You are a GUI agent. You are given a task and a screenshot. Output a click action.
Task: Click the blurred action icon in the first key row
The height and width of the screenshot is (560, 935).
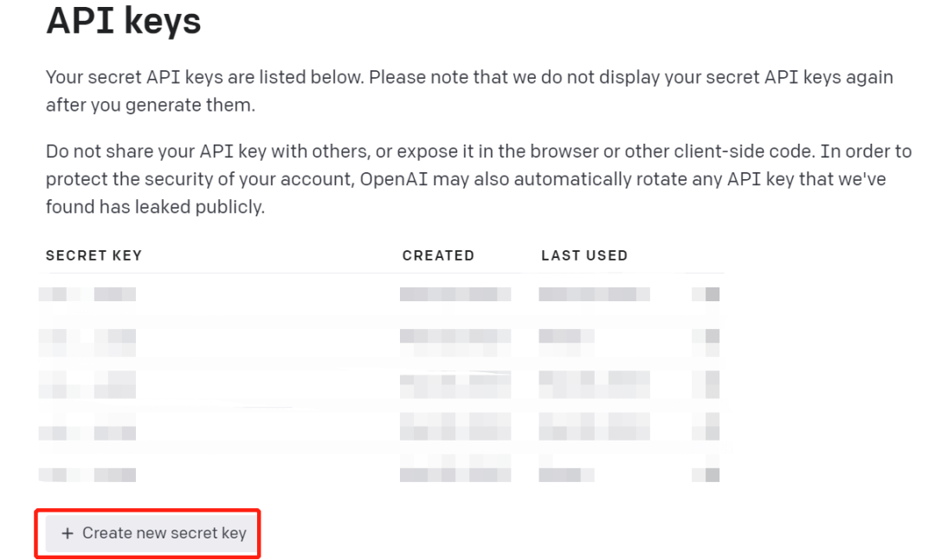pos(706,294)
